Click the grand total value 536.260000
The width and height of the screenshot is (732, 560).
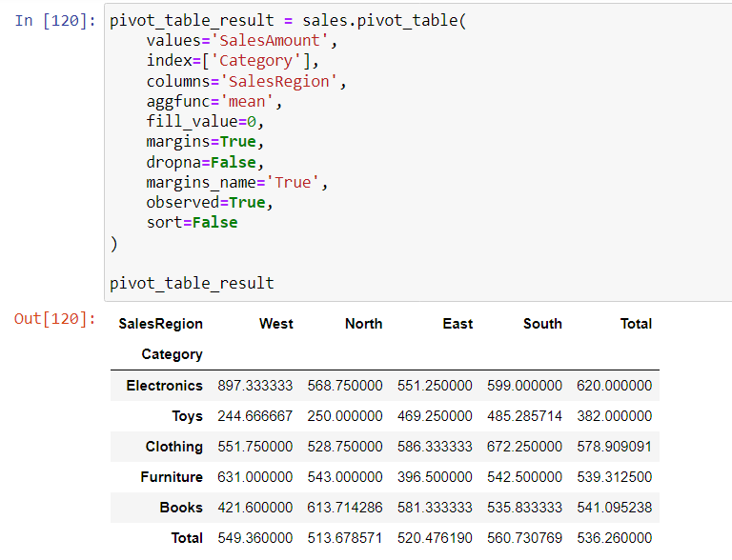pyautogui.click(x=615, y=538)
